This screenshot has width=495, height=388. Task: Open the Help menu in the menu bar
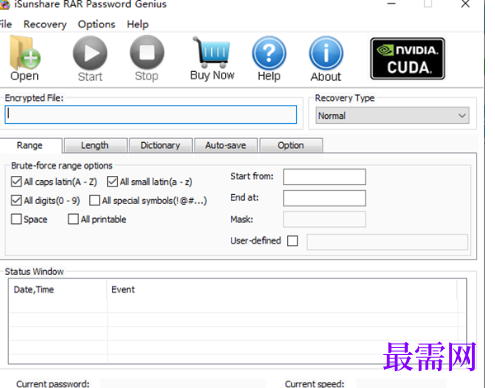[x=138, y=24]
